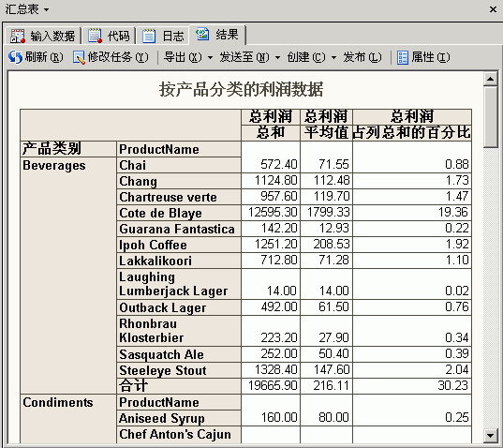Click the value 12595.30

pos(273,213)
